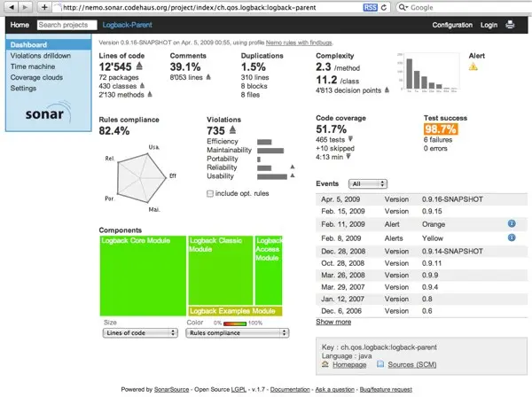The image size is (532, 397).
Task: Click down arrow beside 465 tests
Action: (350, 139)
